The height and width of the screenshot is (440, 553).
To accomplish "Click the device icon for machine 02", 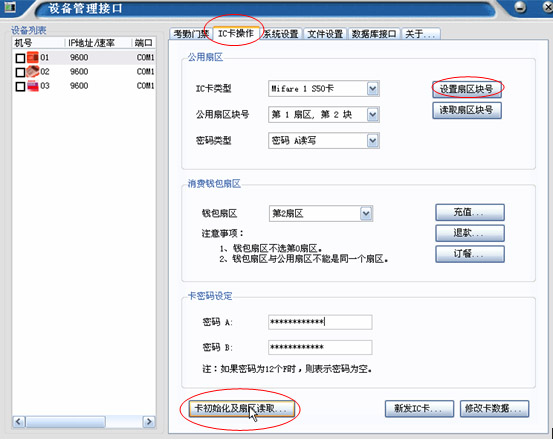I will (x=32, y=72).
